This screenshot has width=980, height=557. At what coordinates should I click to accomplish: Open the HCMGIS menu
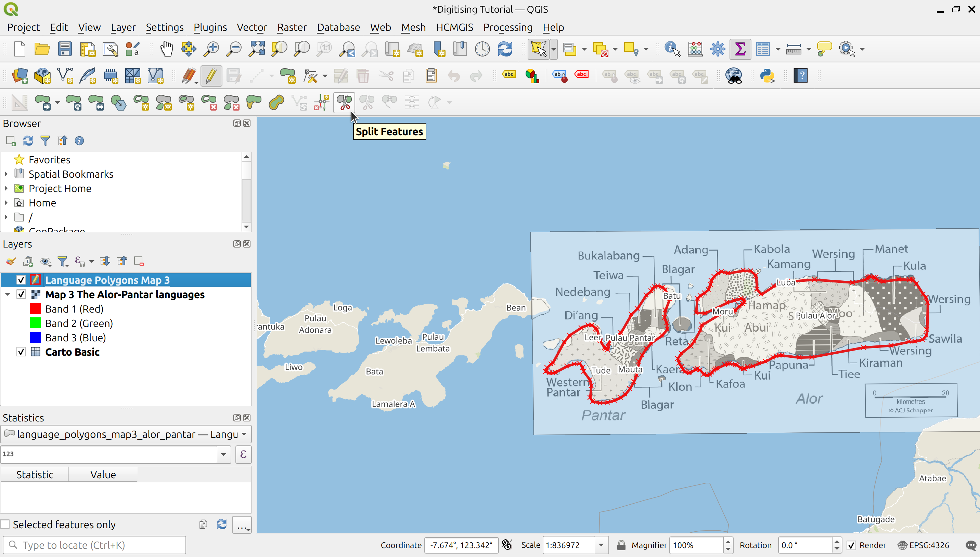[x=454, y=27]
